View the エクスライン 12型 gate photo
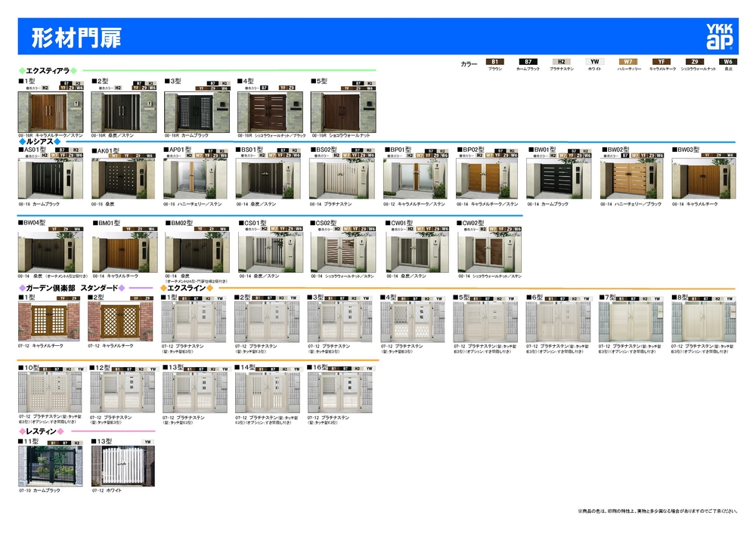 pyautogui.click(x=123, y=393)
